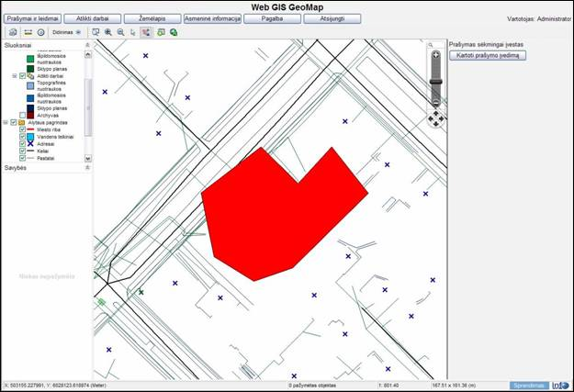
Task: Select the zoom out magnifier tool
Action: point(120,32)
